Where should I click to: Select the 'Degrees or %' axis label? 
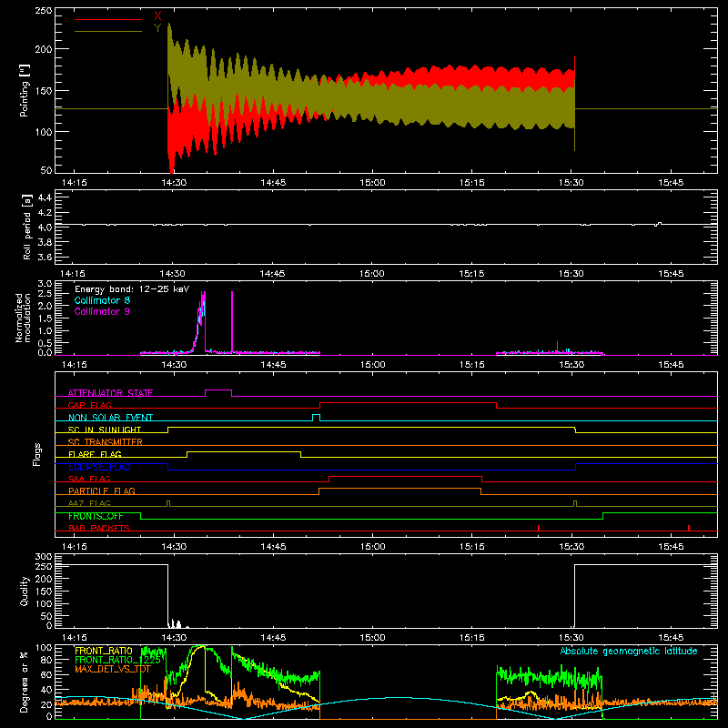coord(25,682)
